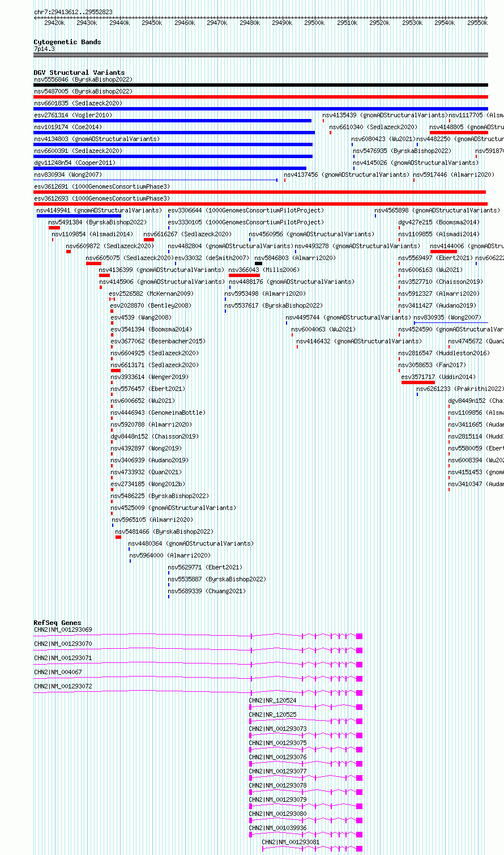This screenshot has width=504, height=855.
Task: Open dgv427e215 (Boomsma2014) variant
Action: pos(439,222)
